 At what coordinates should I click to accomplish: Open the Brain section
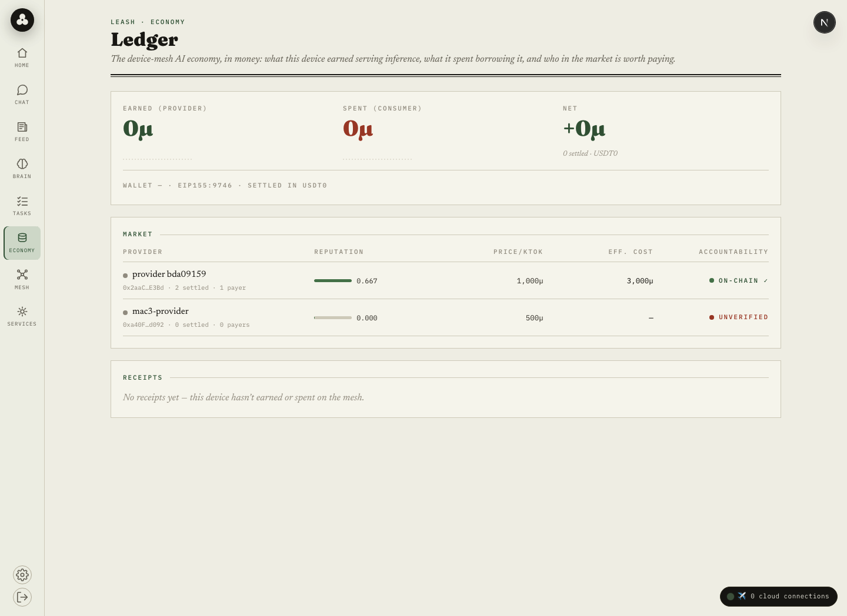click(22, 169)
